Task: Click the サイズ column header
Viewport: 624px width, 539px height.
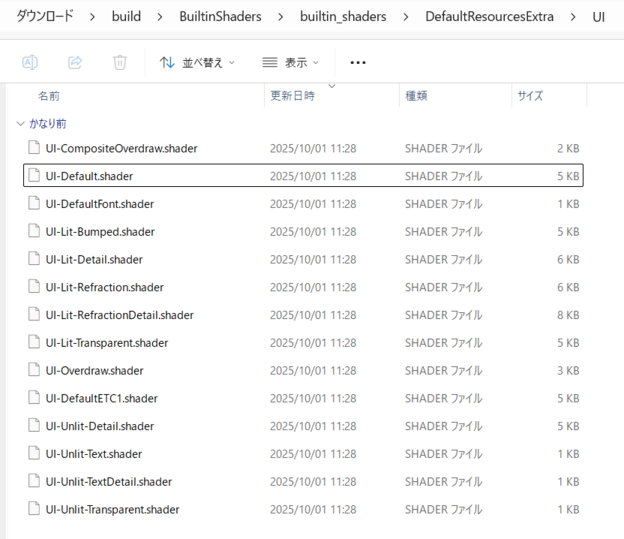Action: [x=530, y=96]
